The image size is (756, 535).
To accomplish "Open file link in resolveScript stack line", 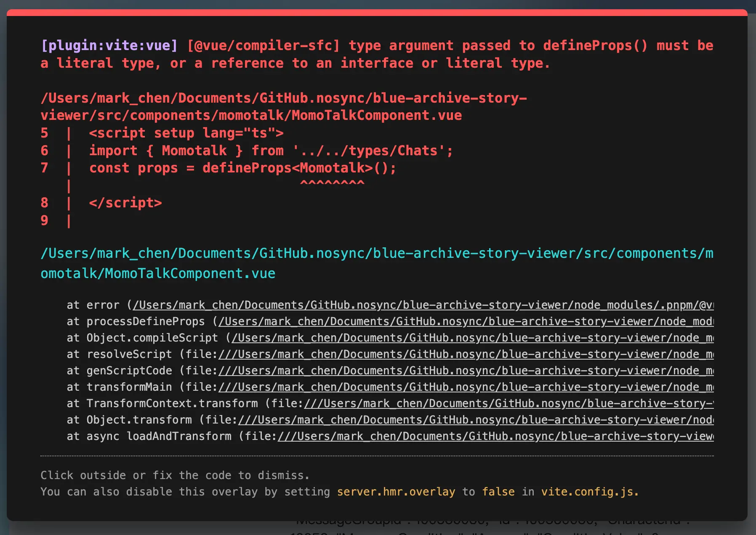I will point(466,354).
